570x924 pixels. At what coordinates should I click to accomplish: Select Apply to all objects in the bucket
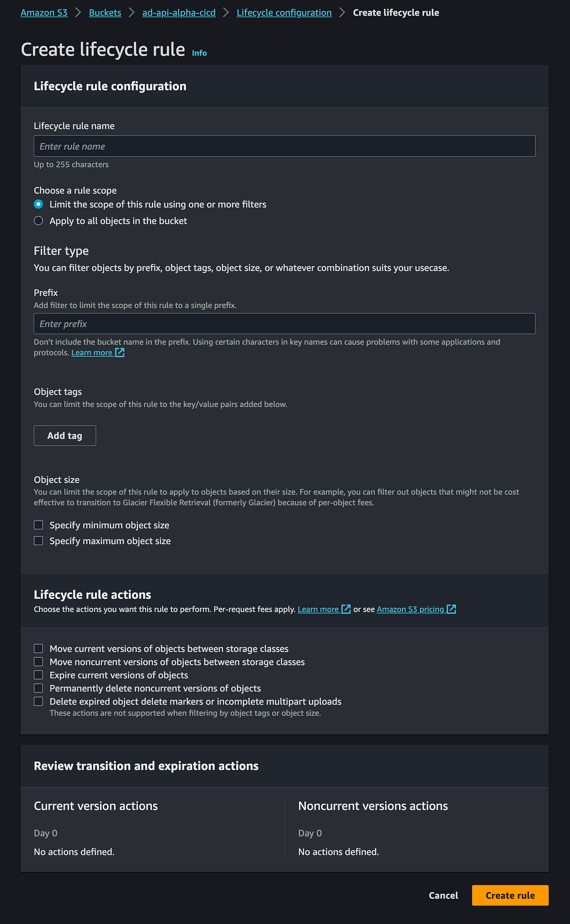click(38, 220)
